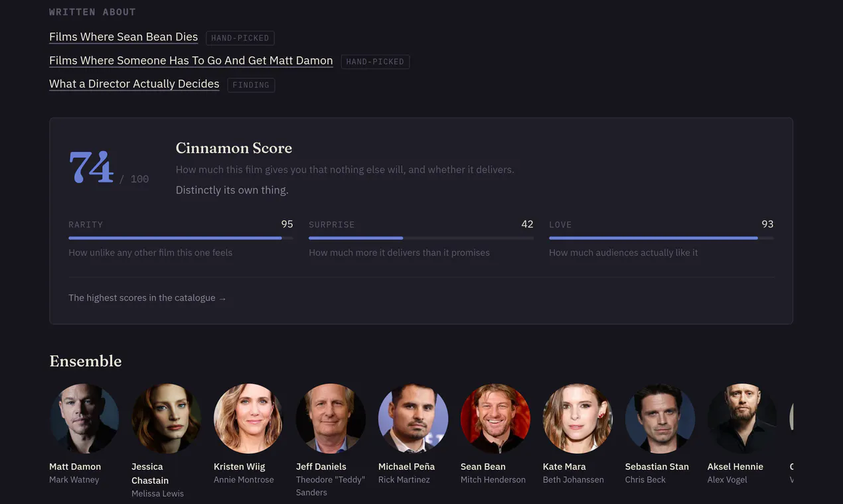The height and width of the screenshot is (504, 843).
Task: Select the Jeff Daniels cast name
Action: 321,466
